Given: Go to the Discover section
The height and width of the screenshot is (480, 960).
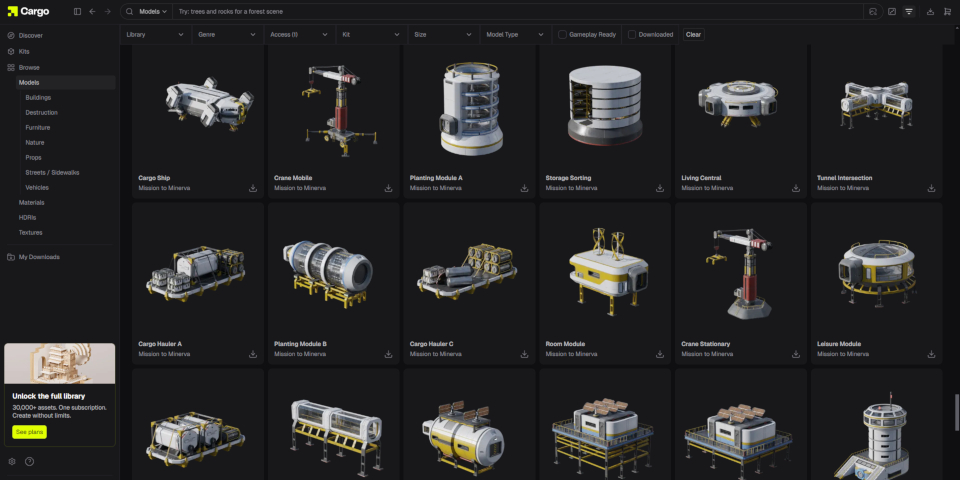Looking at the screenshot, I should (30, 35).
